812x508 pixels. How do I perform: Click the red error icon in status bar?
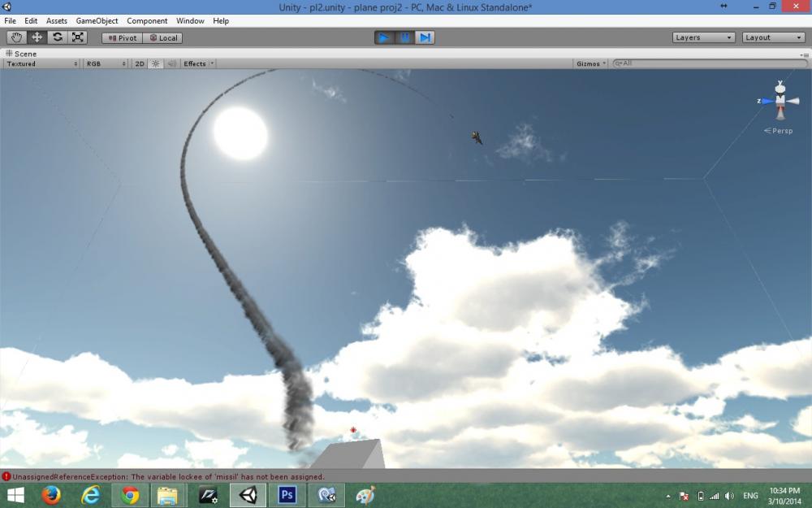coord(6,476)
